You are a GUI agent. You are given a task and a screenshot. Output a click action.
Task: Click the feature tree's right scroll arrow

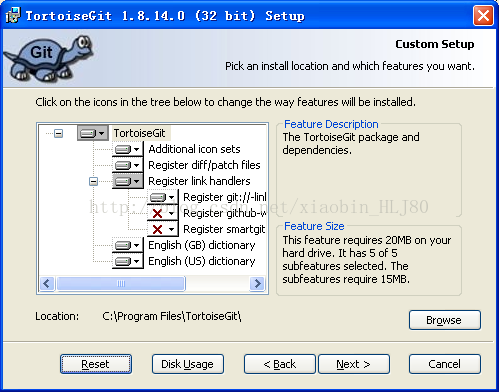(x=257, y=284)
